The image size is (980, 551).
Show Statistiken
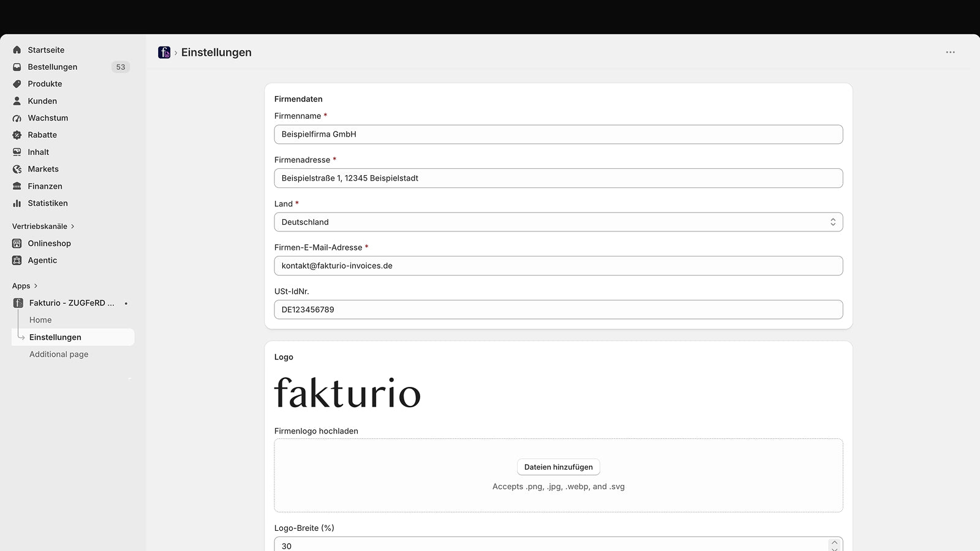(x=48, y=203)
